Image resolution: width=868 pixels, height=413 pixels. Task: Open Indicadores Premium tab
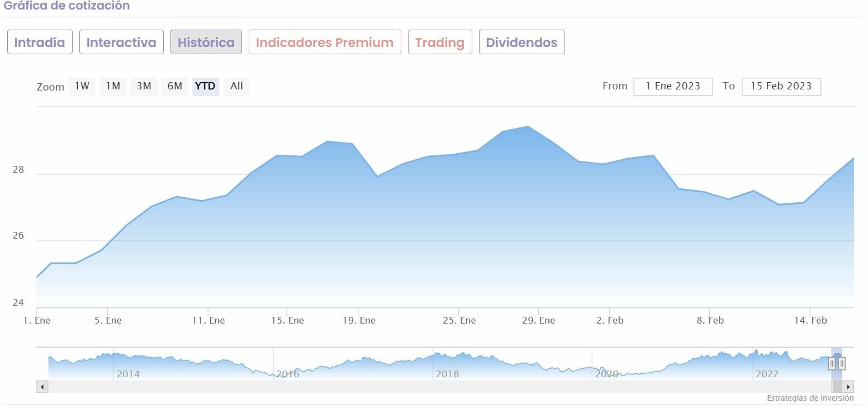coord(325,42)
